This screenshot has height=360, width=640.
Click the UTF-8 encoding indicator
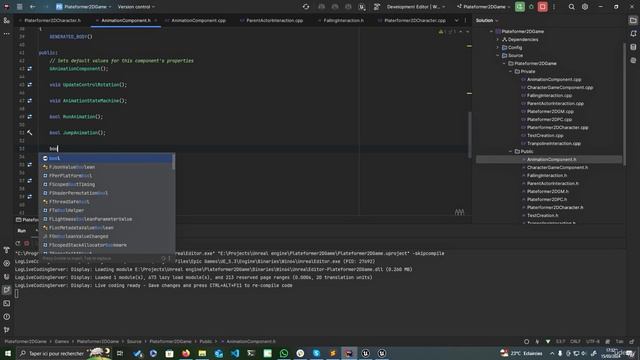pos(593,341)
